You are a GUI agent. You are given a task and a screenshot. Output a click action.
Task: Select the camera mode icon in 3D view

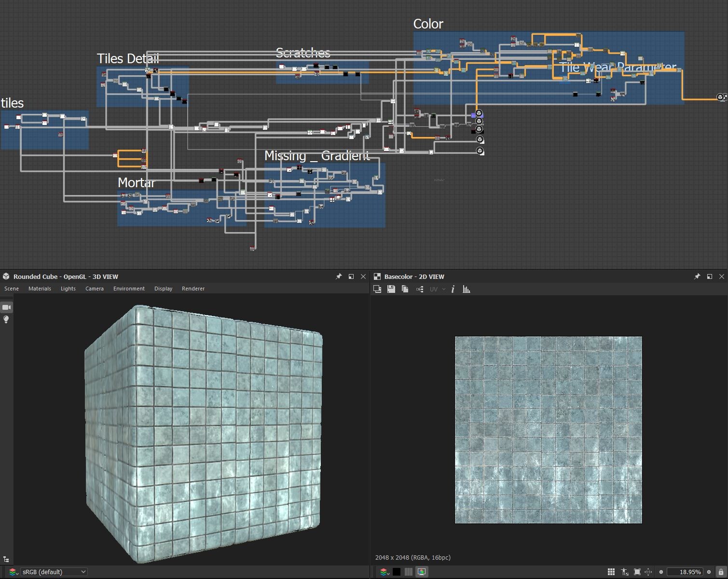[7, 307]
